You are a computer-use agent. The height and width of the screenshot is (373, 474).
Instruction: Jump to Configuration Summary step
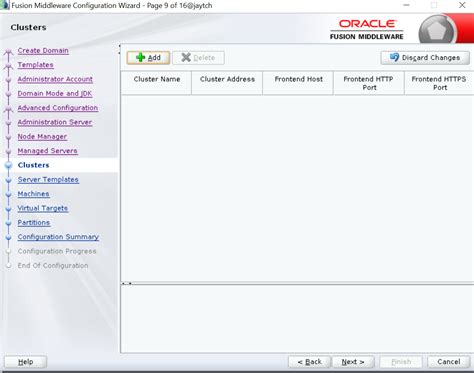click(58, 237)
